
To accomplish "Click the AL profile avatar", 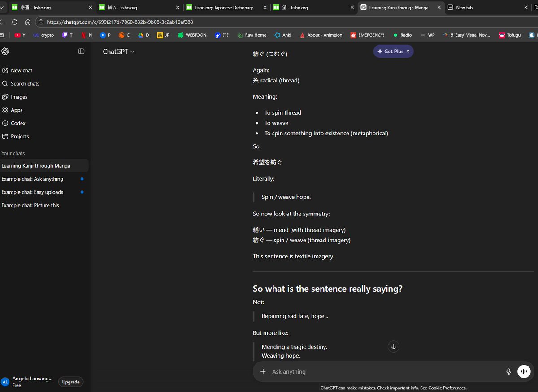I will coord(5,382).
